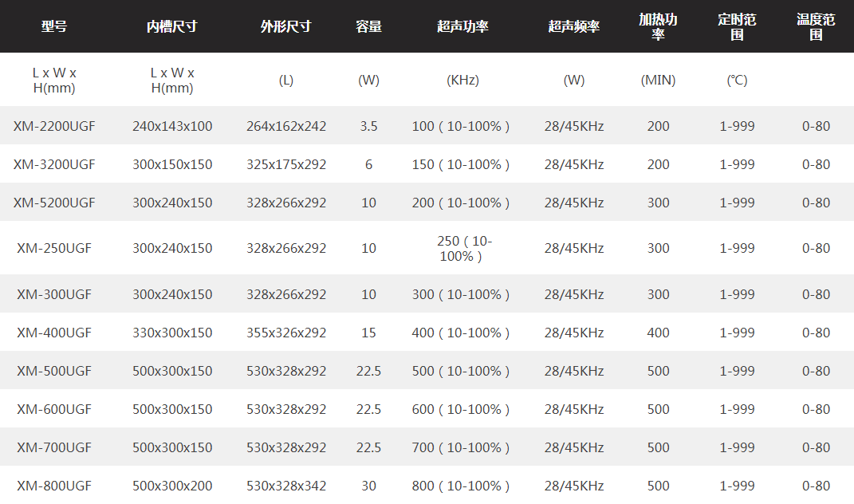Click 1-999 in the XM-600UGF row

point(737,408)
